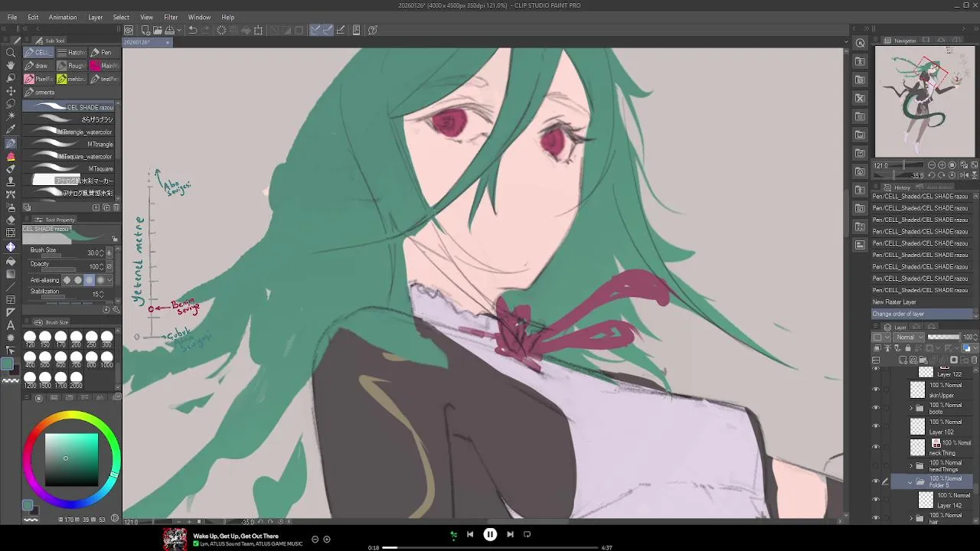The height and width of the screenshot is (551, 980).
Task: Click the Stabilization value stepper
Action: tap(102, 294)
